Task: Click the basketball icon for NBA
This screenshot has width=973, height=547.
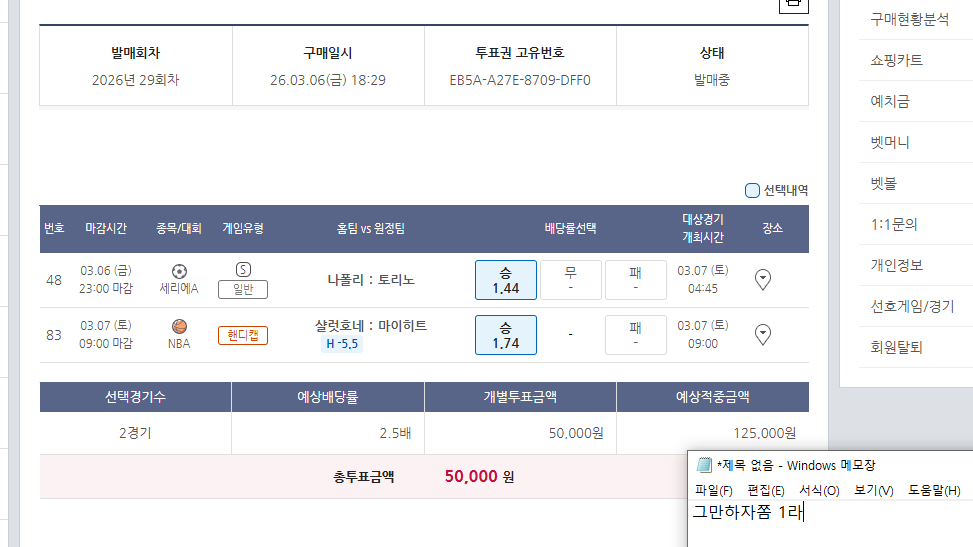Action: pyautogui.click(x=179, y=326)
